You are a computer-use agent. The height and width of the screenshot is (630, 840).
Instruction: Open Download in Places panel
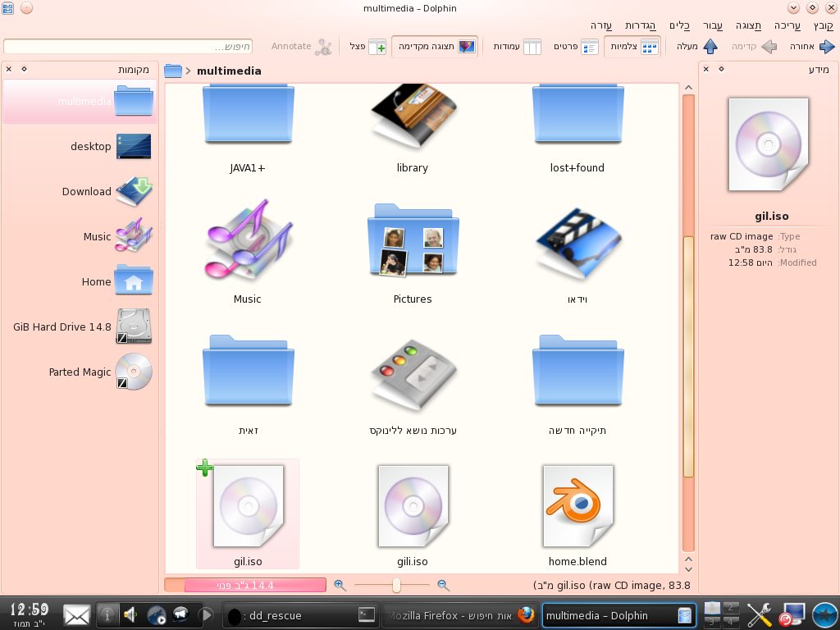click(80, 191)
